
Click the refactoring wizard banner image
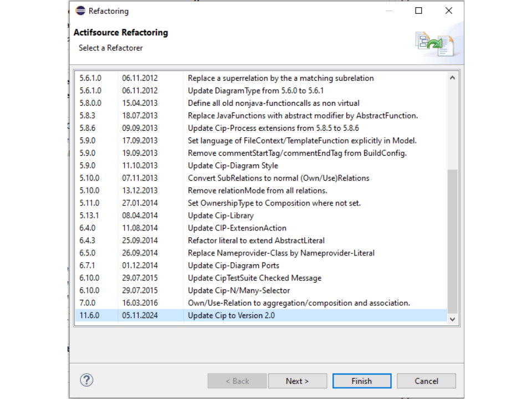(x=434, y=44)
